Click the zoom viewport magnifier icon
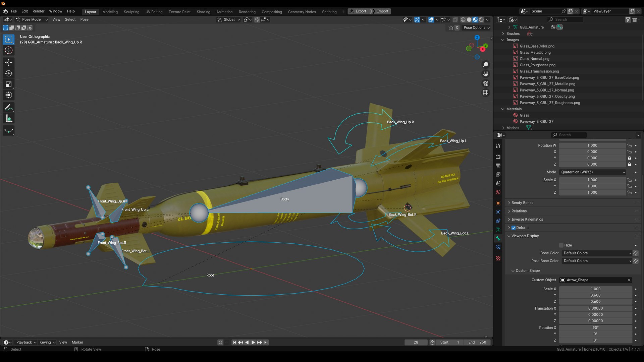The width and height of the screenshot is (644, 362). tap(485, 64)
